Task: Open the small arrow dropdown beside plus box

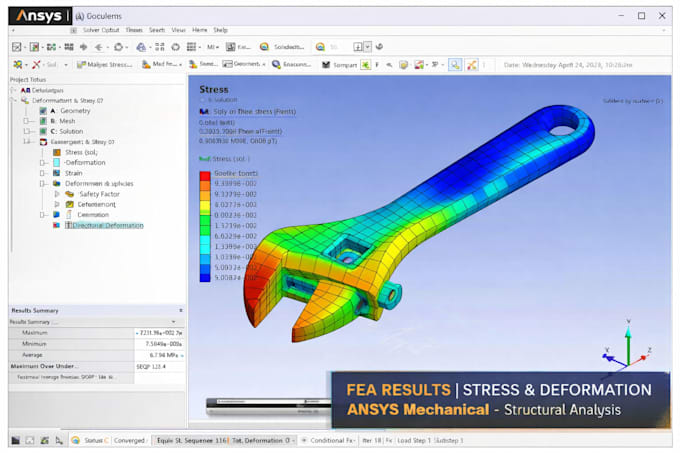Action: [x=368, y=47]
